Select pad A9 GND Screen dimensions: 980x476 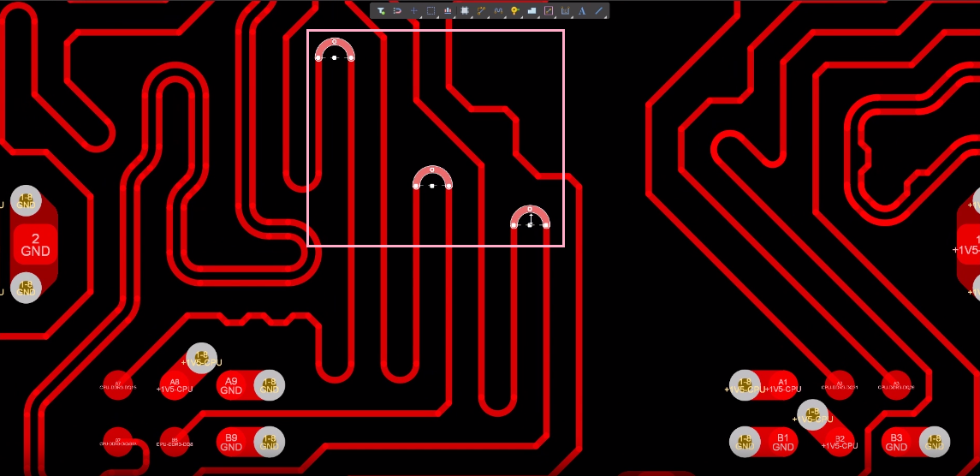pyautogui.click(x=232, y=385)
